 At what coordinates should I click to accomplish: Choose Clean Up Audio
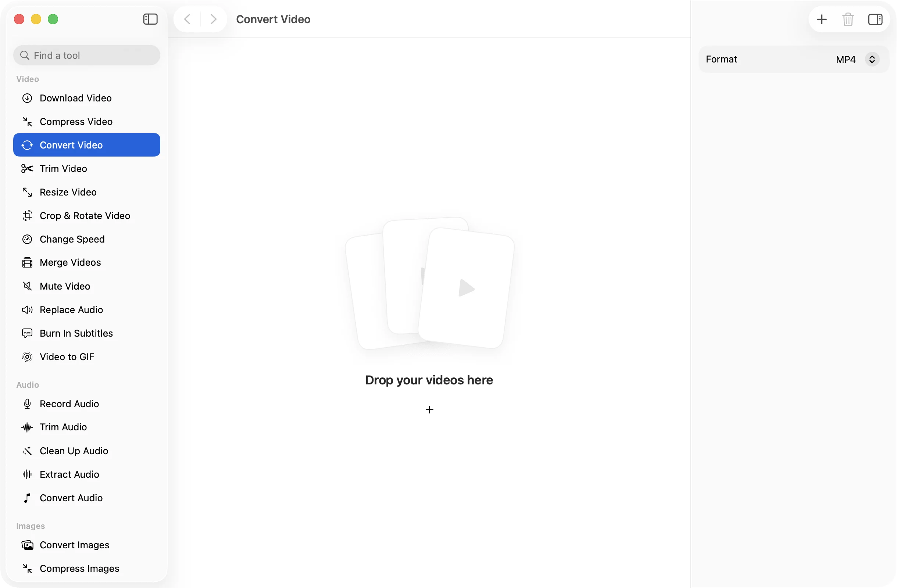click(87, 451)
